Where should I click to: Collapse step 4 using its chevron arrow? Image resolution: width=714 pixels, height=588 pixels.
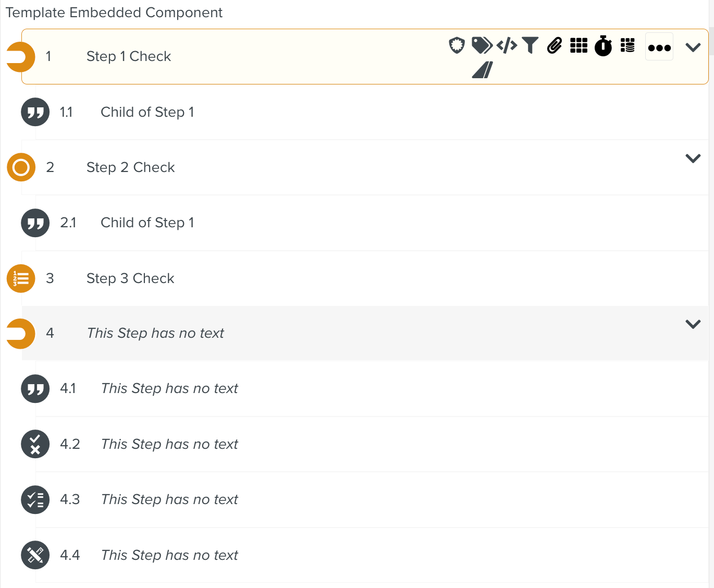click(x=693, y=324)
